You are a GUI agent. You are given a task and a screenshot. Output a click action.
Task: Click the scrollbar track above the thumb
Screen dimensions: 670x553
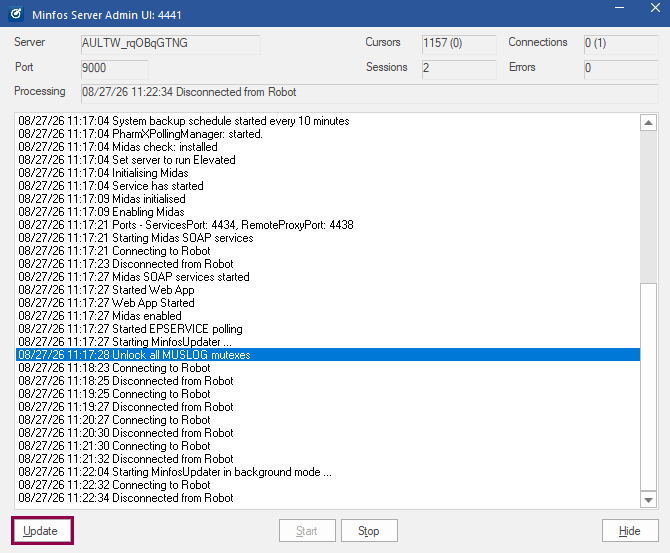point(648,207)
